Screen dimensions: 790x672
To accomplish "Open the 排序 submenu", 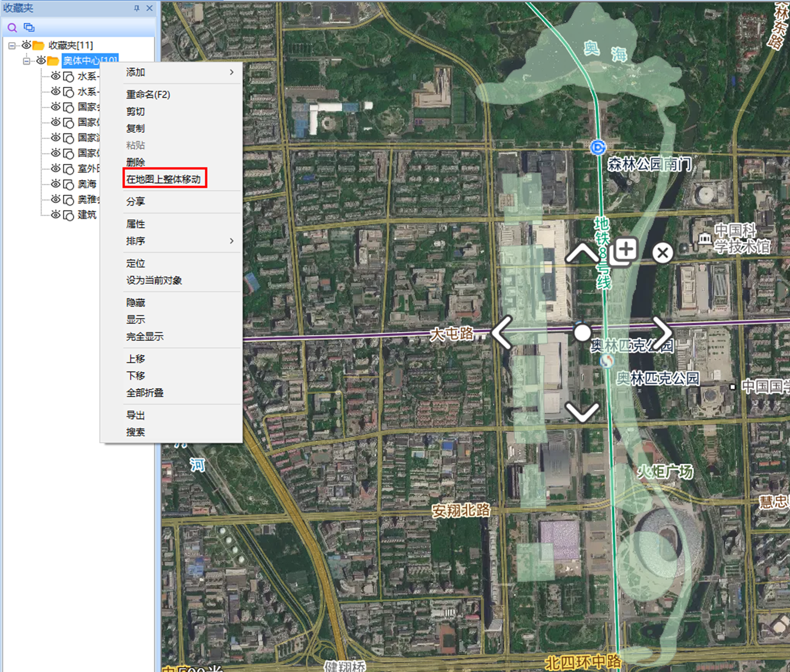I will 179,241.
